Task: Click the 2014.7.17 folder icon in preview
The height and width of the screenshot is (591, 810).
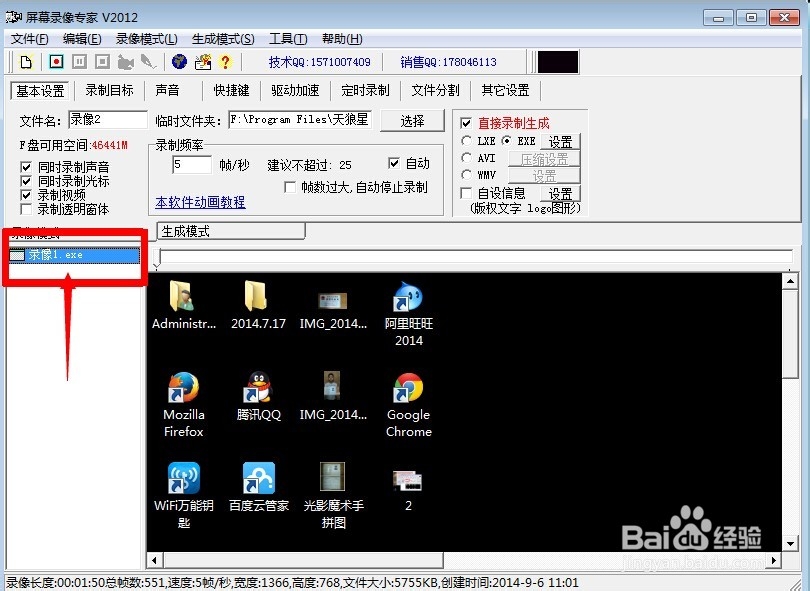Action: pyautogui.click(x=257, y=296)
